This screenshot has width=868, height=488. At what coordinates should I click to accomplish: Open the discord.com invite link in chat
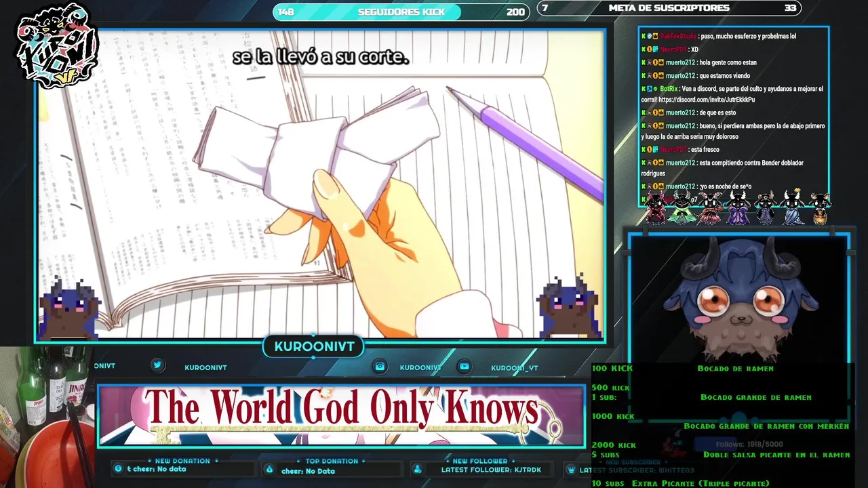click(707, 100)
